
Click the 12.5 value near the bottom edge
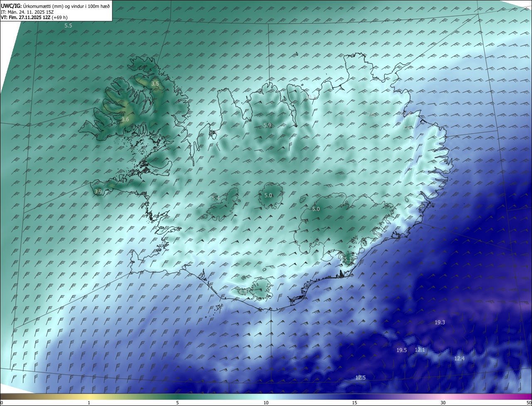[360, 378]
